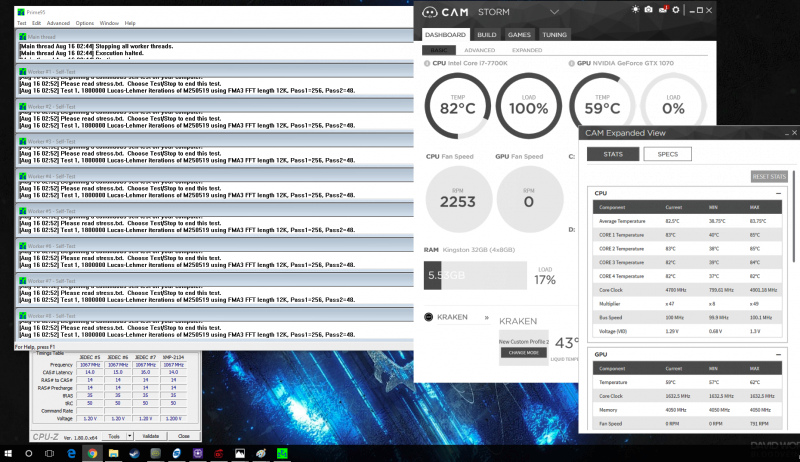The width and height of the screenshot is (800, 462).
Task: Open Task View on the taskbar
Action: point(49,453)
